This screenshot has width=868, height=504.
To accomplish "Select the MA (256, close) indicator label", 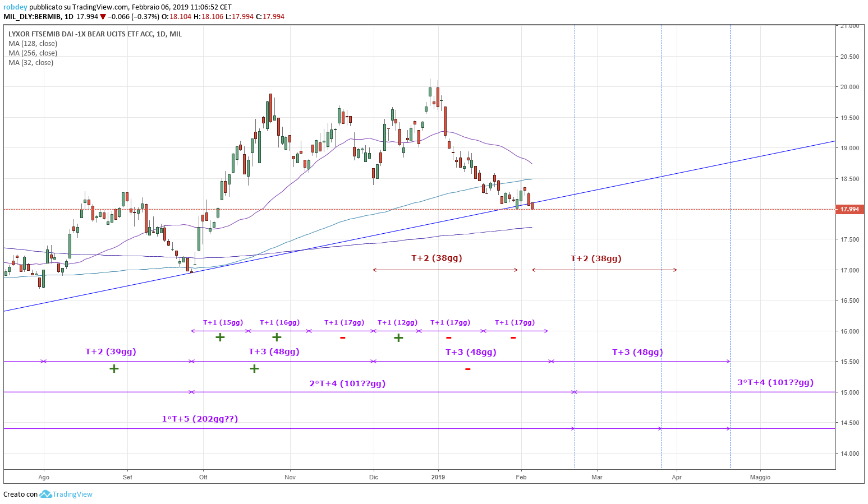I will [33, 53].
